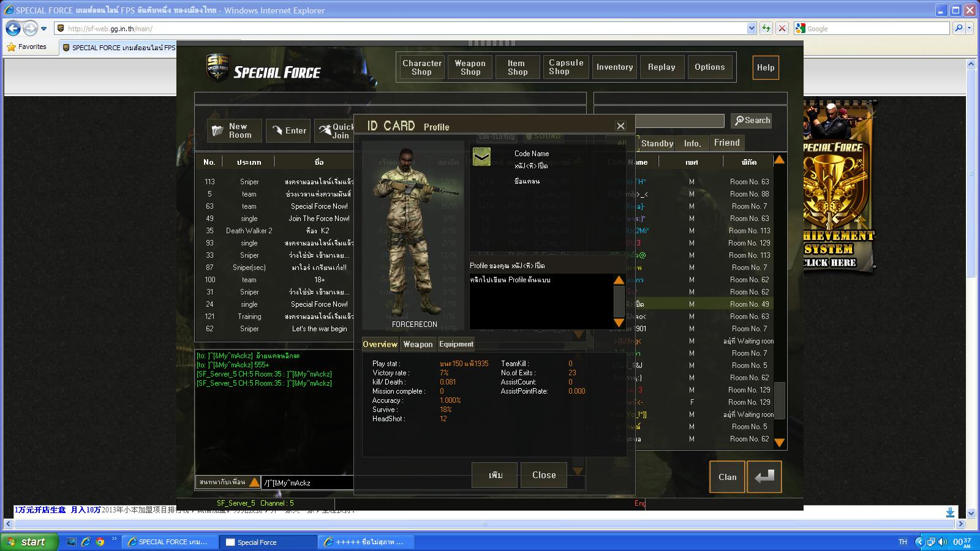This screenshot has height=551, width=980.
Task: Close the ID CARD Profile with X
Action: pyautogui.click(x=620, y=126)
